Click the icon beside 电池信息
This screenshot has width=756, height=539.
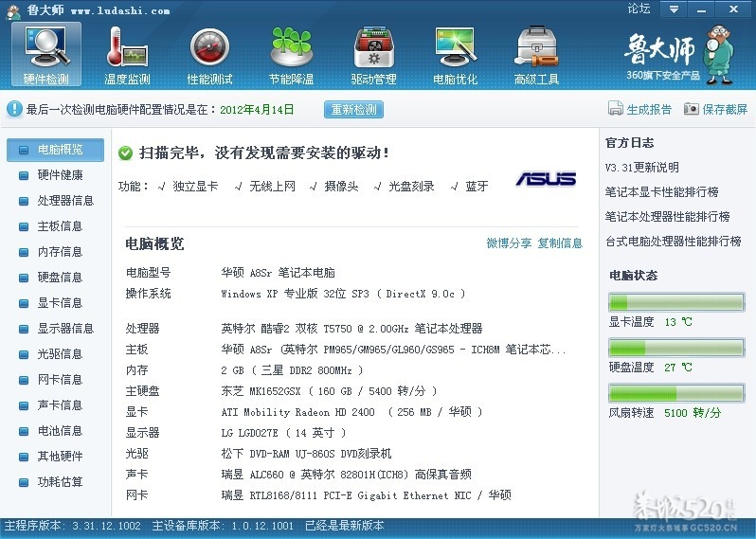tap(23, 431)
